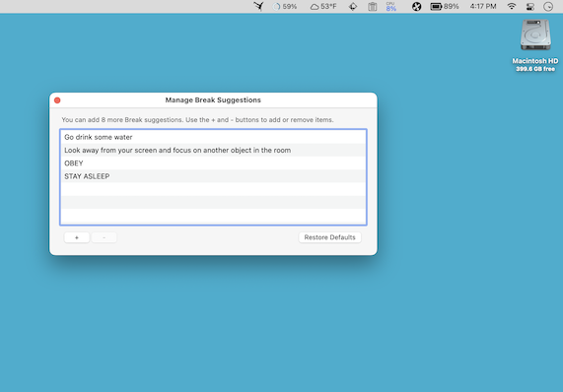Click the Macintosh HD drive label
Image resolution: width=563 pixels, height=392 pixels.
(x=535, y=61)
